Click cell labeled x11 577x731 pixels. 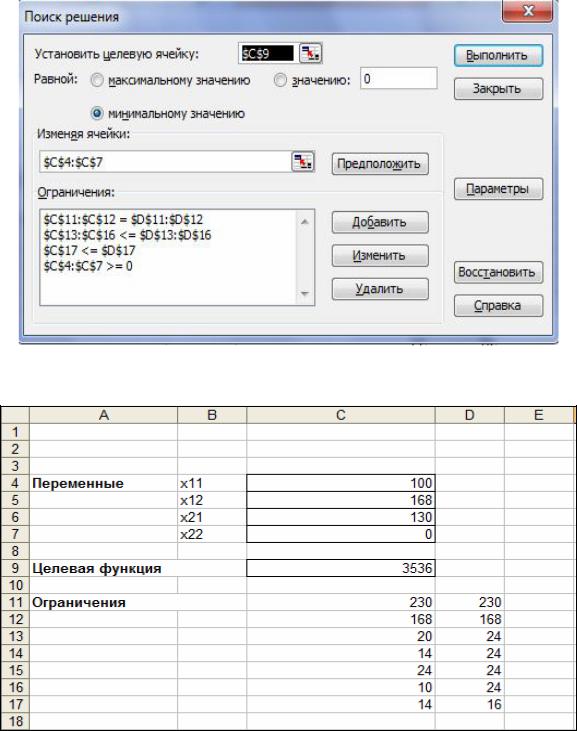212,483
